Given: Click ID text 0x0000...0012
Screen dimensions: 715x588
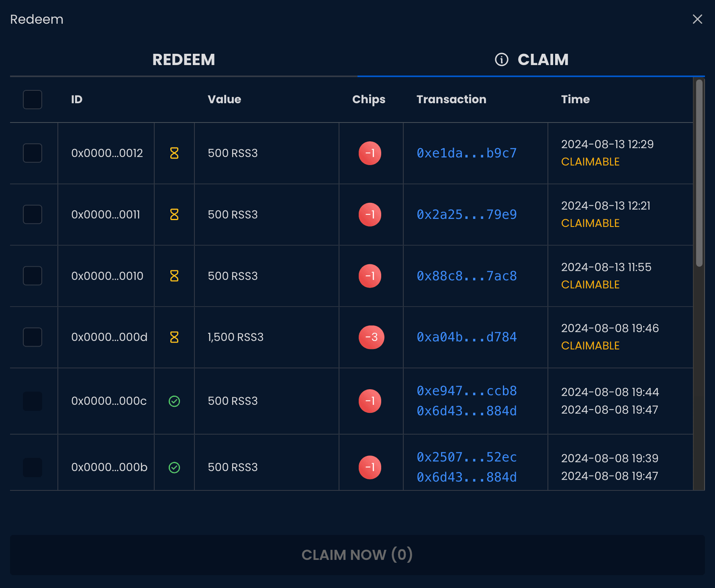Looking at the screenshot, I should pyautogui.click(x=107, y=153).
